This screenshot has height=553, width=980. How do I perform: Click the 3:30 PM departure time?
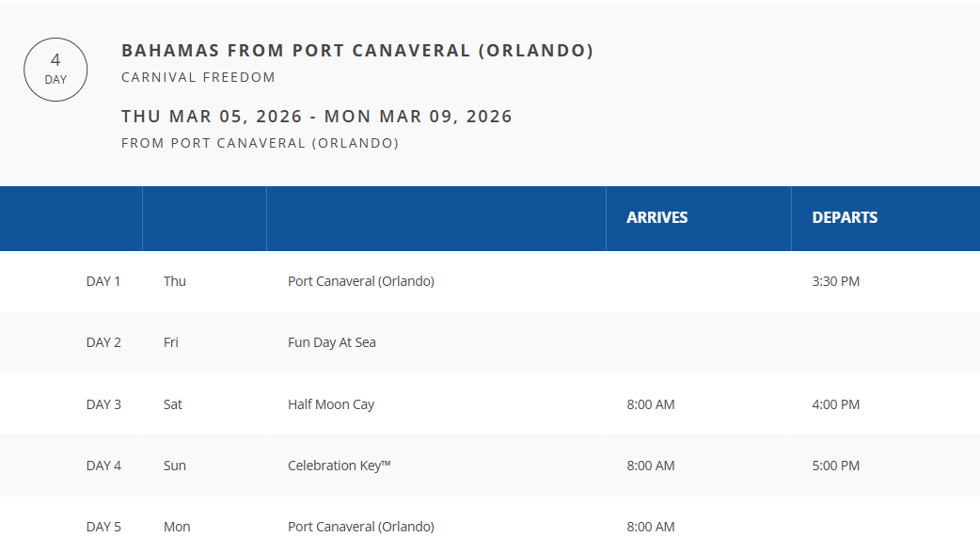pyautogui.click(x=835, y=281)
